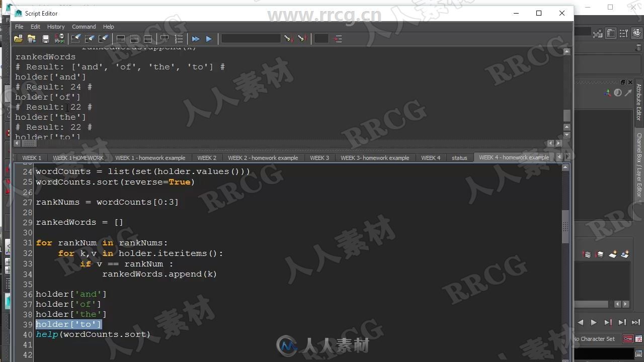This screenshot has height=362, width=644.
Task: Open the Command menu
Action: [x=84, y=27]
